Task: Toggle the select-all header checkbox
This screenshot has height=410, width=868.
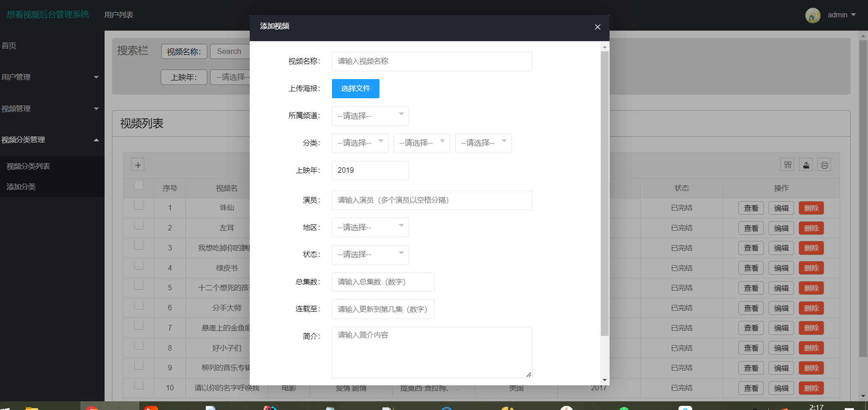Action: (139, 185)
